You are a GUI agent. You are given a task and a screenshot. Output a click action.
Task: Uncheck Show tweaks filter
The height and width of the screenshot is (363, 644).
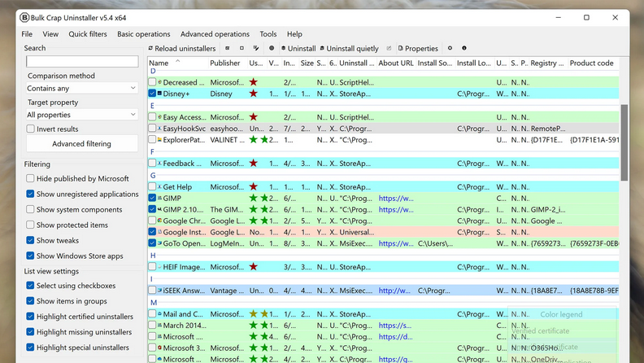[30, 240]
